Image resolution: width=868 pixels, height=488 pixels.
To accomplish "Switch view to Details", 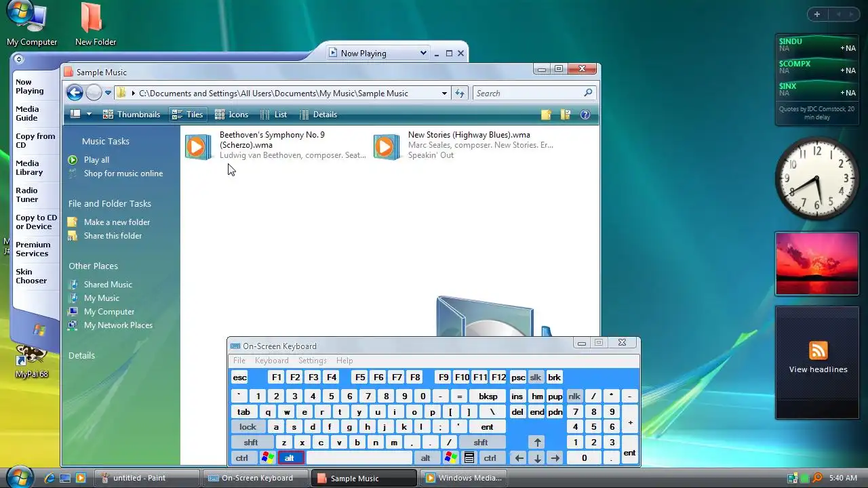I will tap(318, 115).
